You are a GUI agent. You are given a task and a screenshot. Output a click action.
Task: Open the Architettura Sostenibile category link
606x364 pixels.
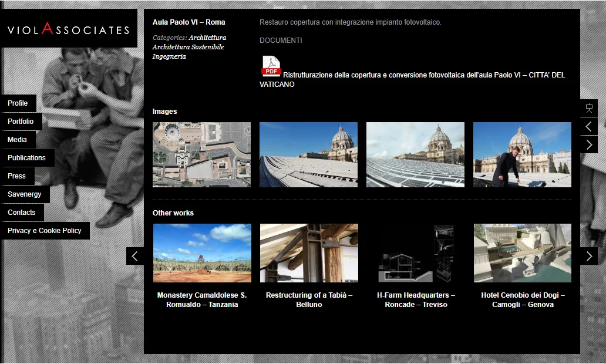pyautogui.click(x=188, y=47)
